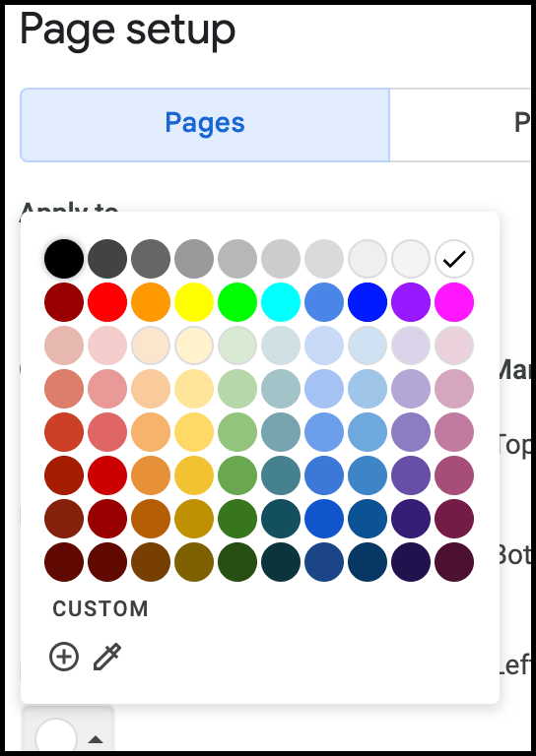This screenshot has width=536, height=756.
Task: Choose the magenta color swatch
Action: [x=454, y=302]
